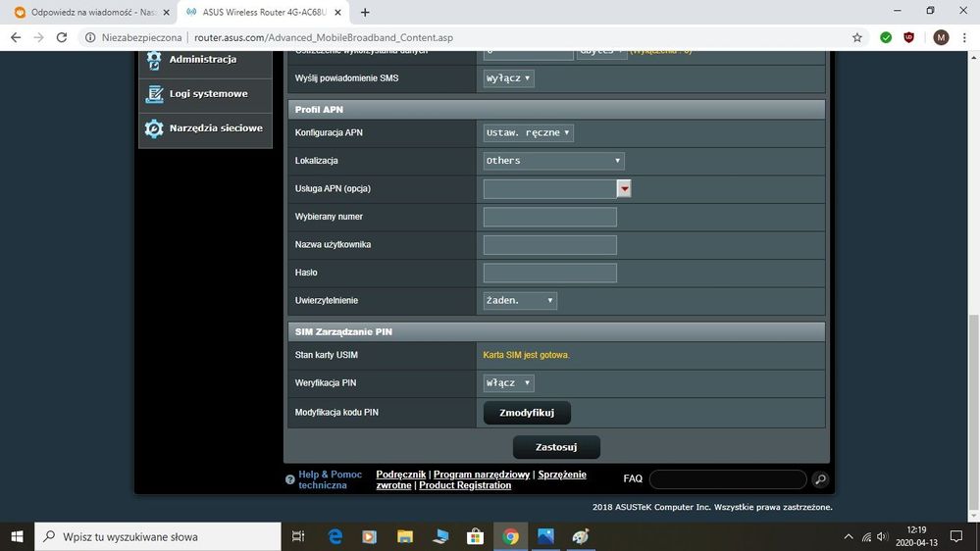Click the Zmodyfikuj PIN button
The image size is (980, 551).
[527, 413]
